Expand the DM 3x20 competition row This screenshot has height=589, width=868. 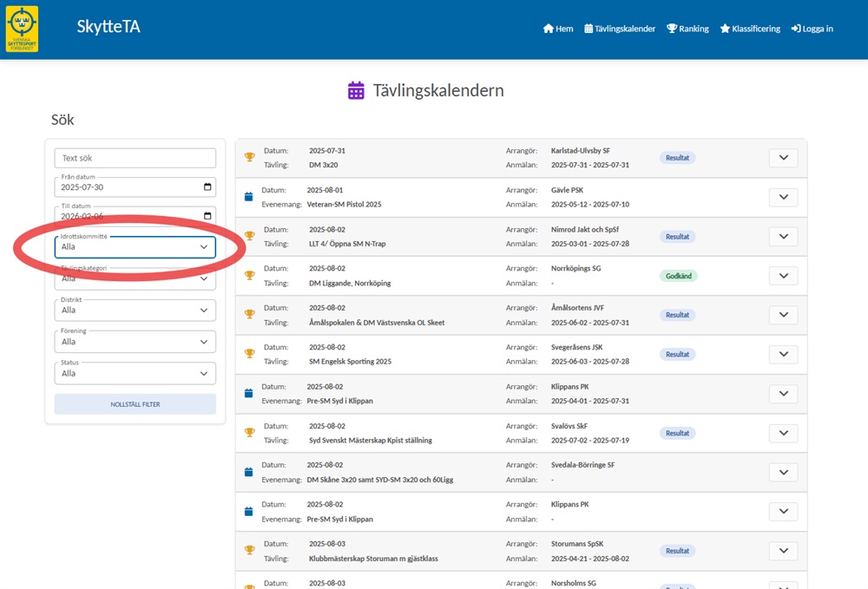click(783, 158)
